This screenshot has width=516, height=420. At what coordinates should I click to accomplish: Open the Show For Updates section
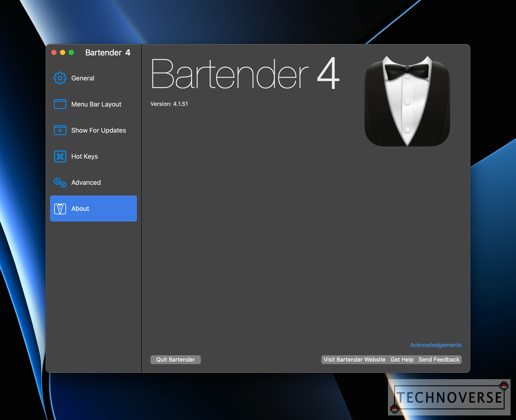(93, 130)
